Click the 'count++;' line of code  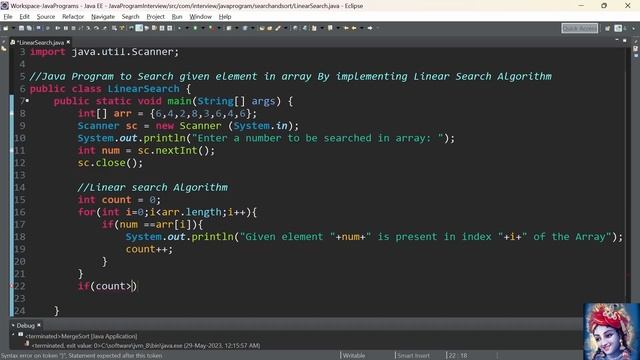point(149,249)
